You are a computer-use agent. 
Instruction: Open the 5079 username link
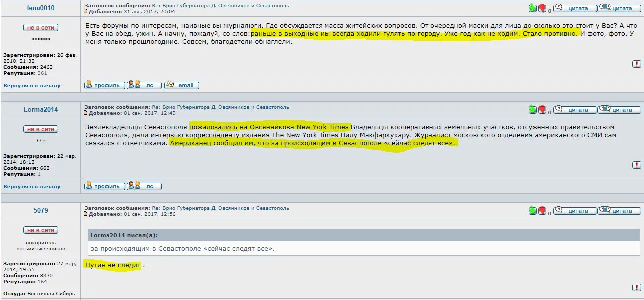coord(41,211)
